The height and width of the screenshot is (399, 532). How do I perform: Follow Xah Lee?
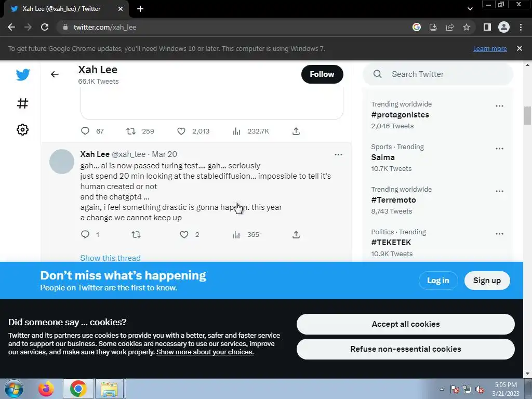pos(322,74)
